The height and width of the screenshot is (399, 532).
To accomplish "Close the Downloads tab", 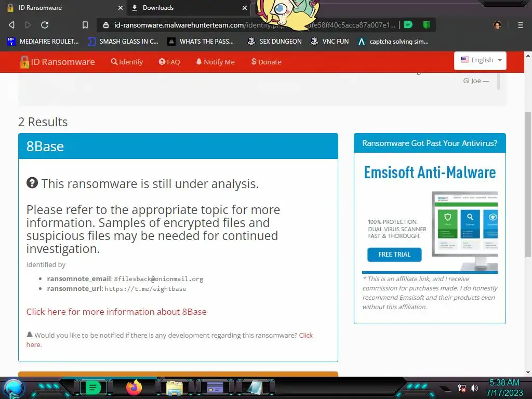I will 244,7.
